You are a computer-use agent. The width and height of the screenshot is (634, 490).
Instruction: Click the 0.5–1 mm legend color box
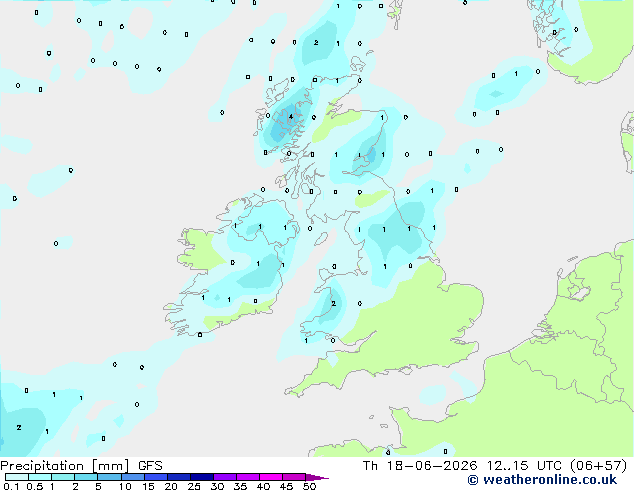pos(40,477)
